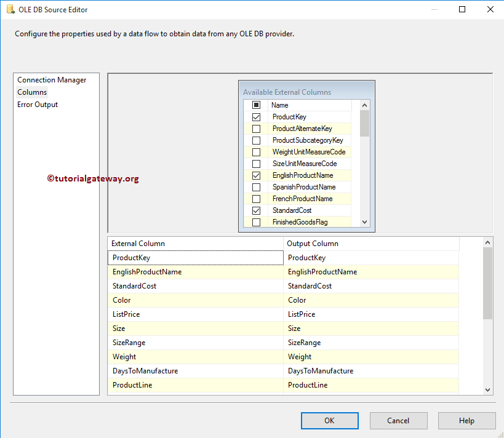Toggle the select-all Name checkbox
The width and height of the screenshot is (504, 438).
pos(257,105)
